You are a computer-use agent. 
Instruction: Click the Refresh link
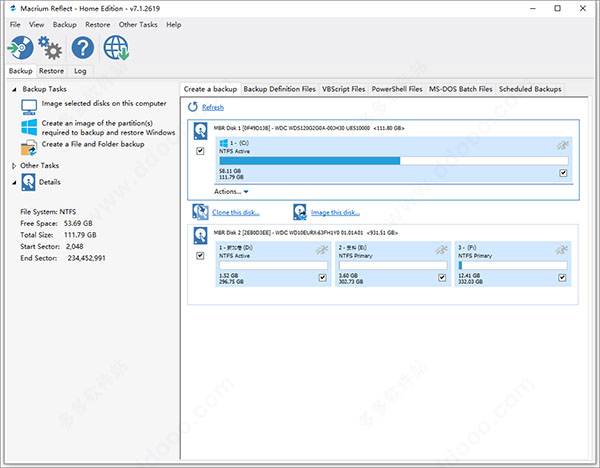tap(213, 107)
